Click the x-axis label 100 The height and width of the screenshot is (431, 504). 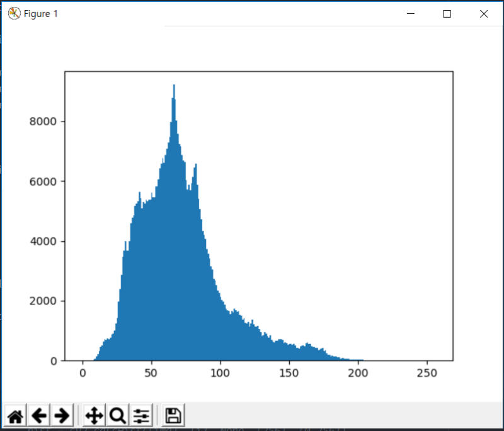(x=220, y=373)
